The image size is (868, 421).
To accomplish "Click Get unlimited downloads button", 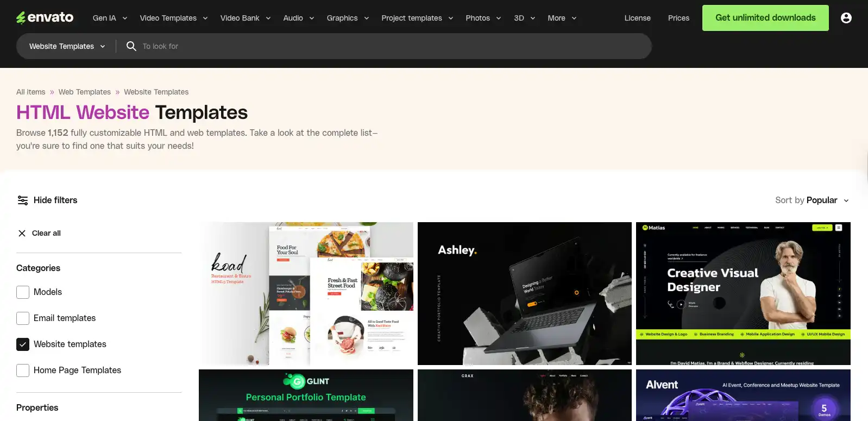I will pyautogui.click(x=765, y=18).
